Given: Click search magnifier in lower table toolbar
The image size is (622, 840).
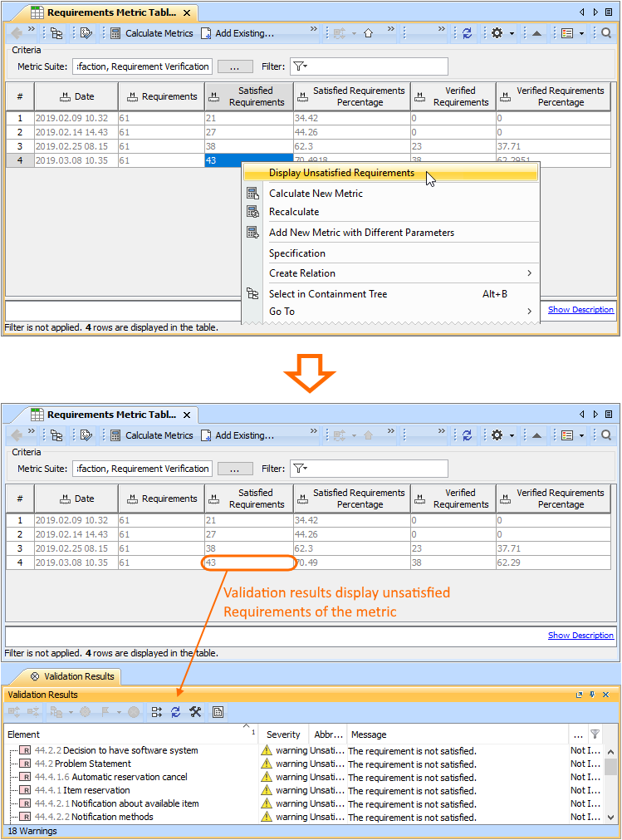Looking at the screenshot, I should 606,435.
